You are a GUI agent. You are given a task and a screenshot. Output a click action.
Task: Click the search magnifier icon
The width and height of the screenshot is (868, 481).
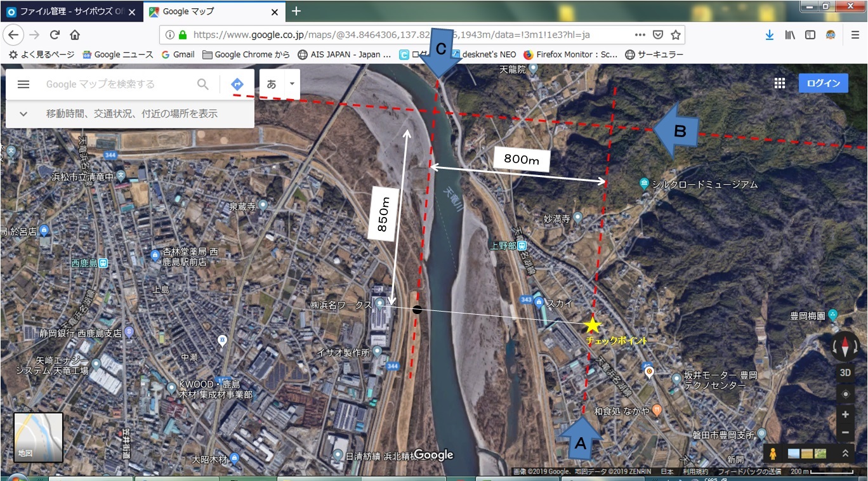[202, 84]
